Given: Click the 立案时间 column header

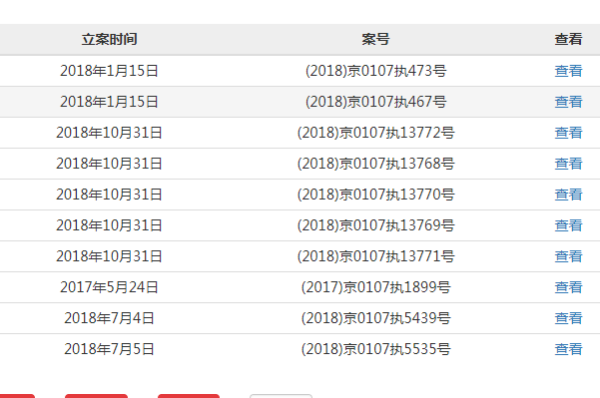Looking at the screenshot, I should [x=109, y=39].
